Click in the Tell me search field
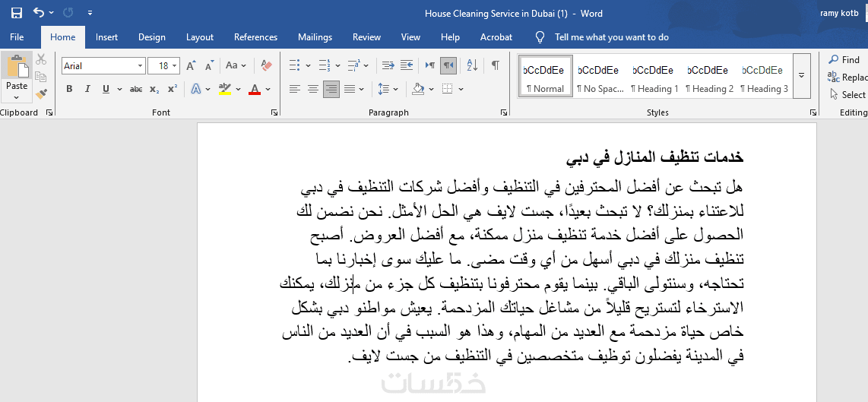This screenshot has width=868, height=402. (612, 37)
